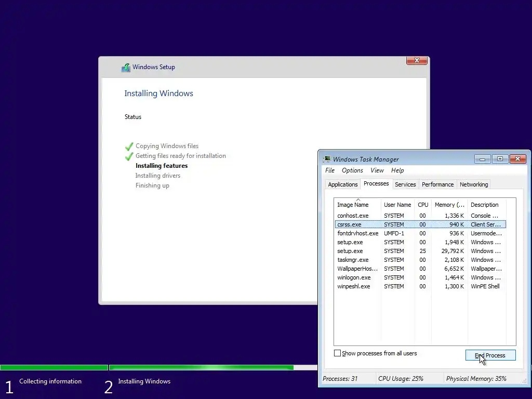Switch to the Services tab

(405, 184)
